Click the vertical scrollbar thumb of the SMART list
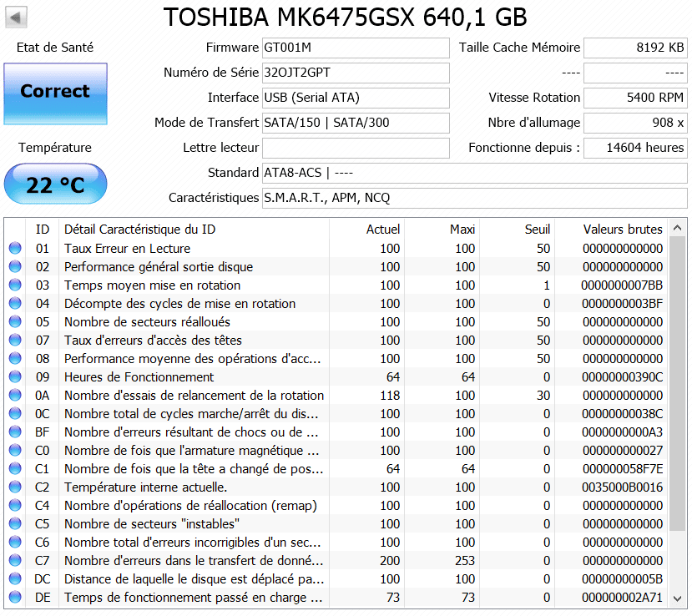The height and width of the screenshot is (616, 692). click(x=678, y=384)
